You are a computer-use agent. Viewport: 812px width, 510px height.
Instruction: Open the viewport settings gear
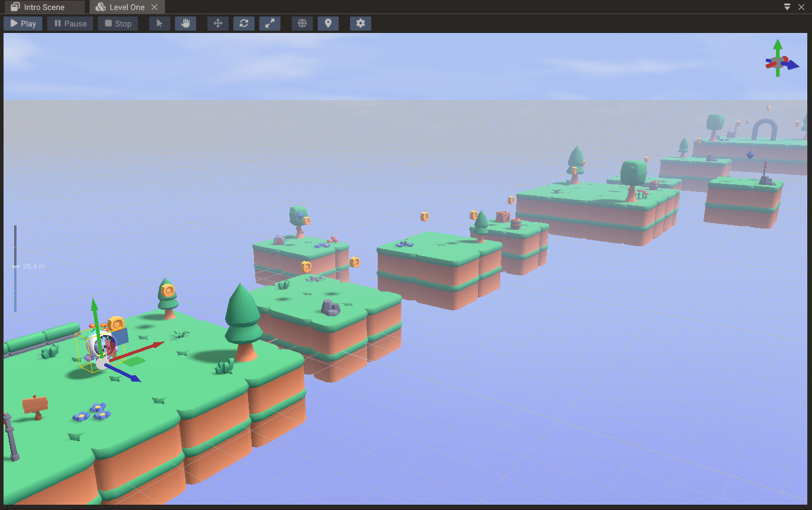click(361, 24)
